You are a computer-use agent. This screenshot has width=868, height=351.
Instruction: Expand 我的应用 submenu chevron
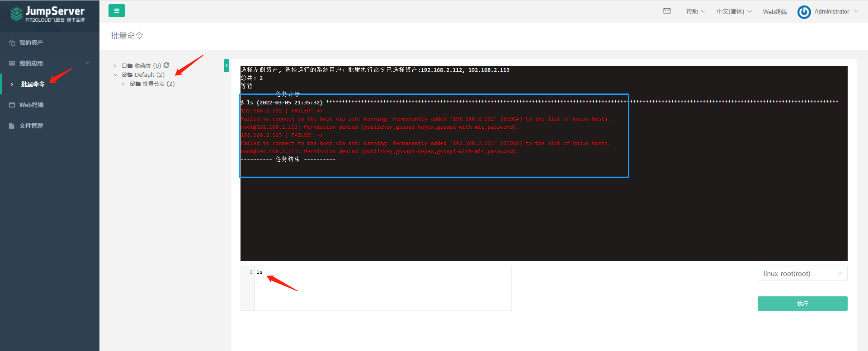(x=88, y=63)
